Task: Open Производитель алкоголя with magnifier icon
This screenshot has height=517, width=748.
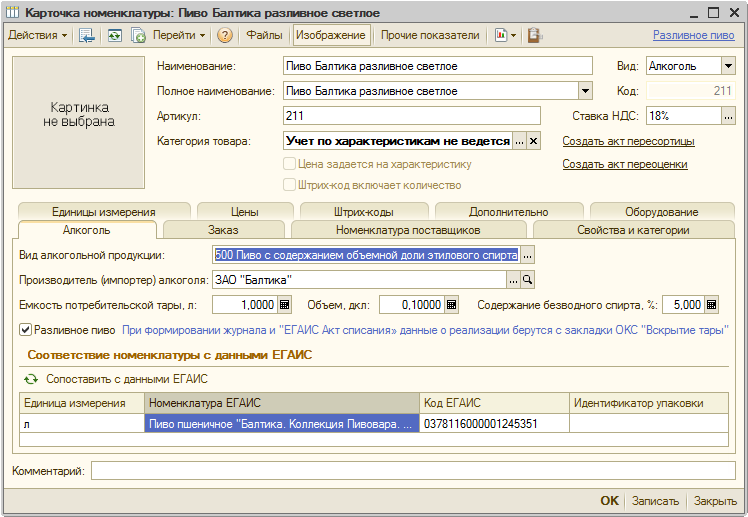Action: 527,280
